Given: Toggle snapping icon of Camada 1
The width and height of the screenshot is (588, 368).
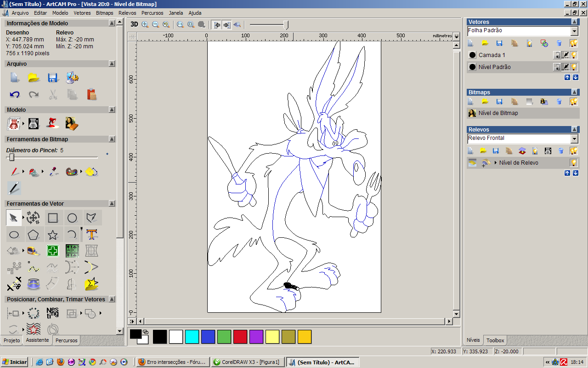Looking at the screenshot, I should (x=565, y=55).
